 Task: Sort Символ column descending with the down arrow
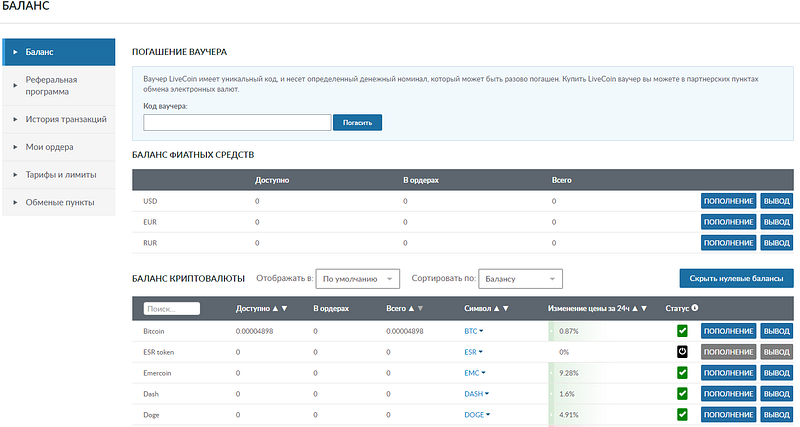[506, 308]
